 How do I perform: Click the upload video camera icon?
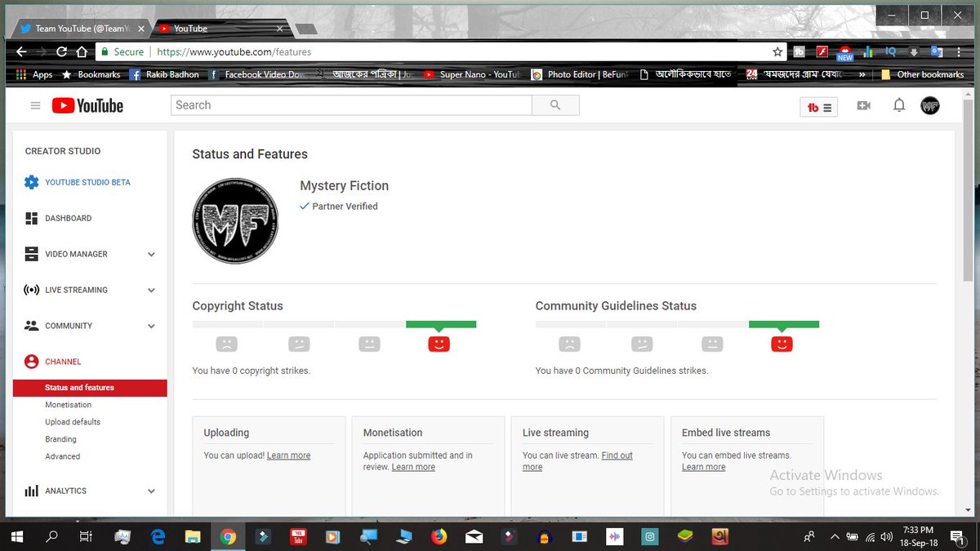(x=863, y=105)
